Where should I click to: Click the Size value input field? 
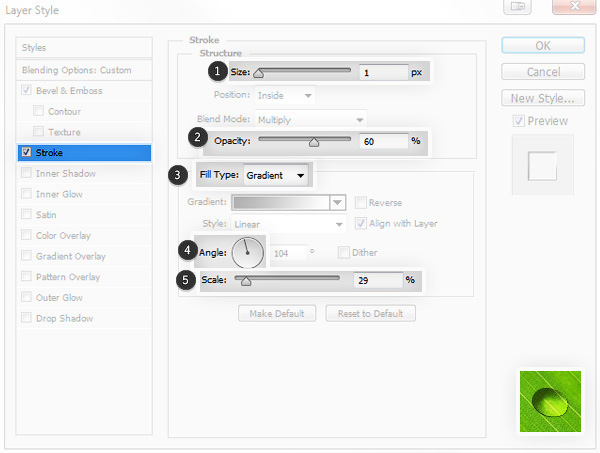pyautogui.click(x=384, y=72)
